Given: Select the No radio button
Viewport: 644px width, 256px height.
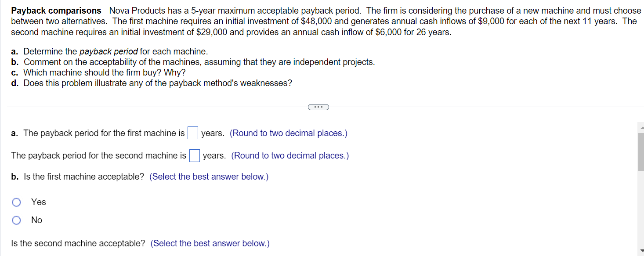Looking at the screenshot, I should (16, 220).
